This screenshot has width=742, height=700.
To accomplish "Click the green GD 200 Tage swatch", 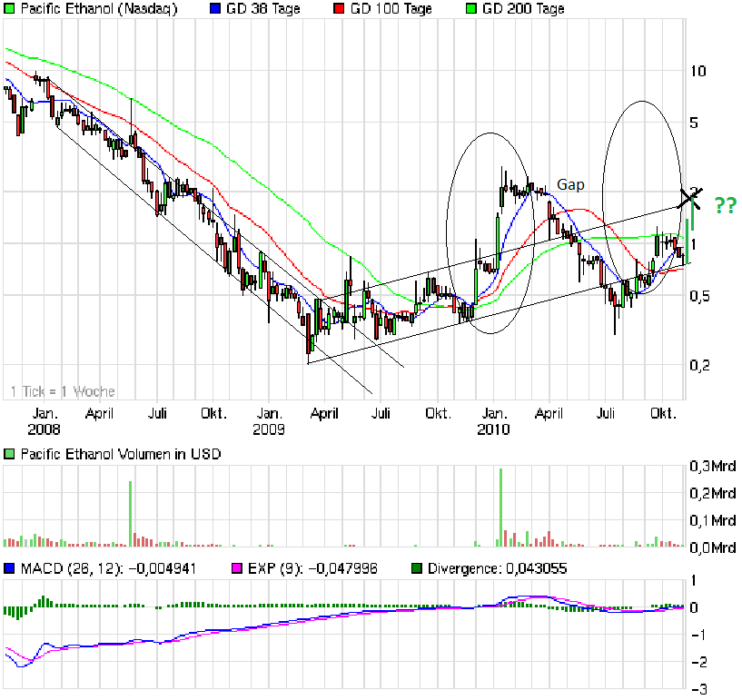I will point(470,8).
